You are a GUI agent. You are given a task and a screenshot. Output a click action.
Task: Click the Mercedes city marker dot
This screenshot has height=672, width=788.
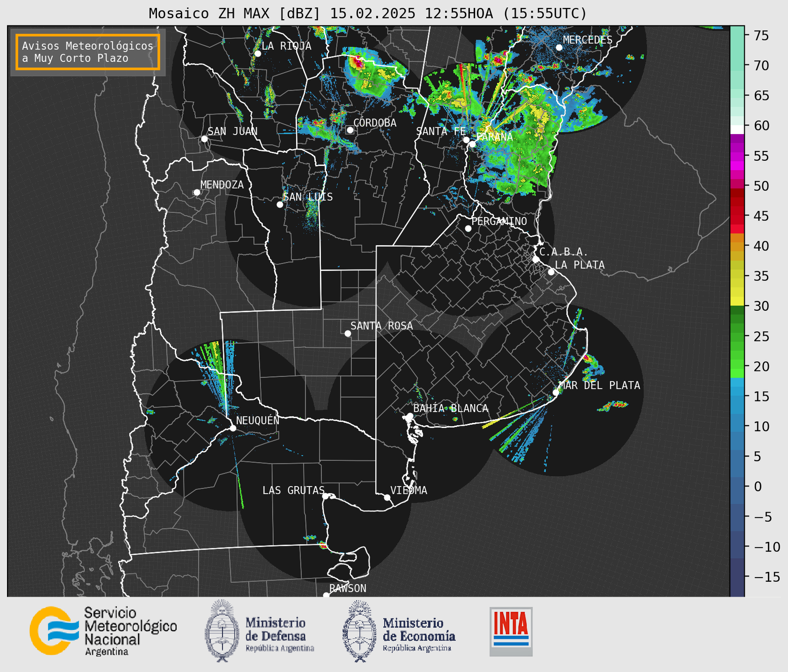coord(559,48)
